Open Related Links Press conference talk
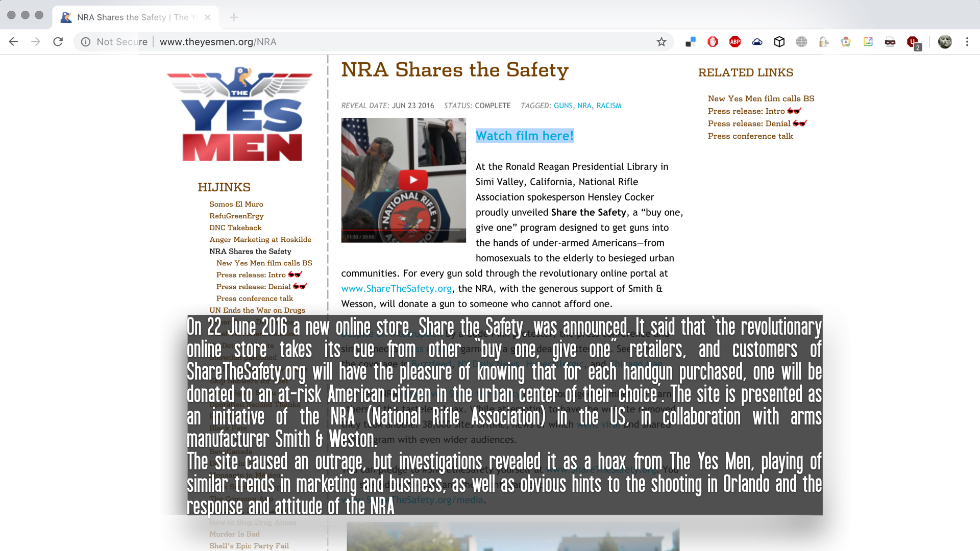 (750, 136)
